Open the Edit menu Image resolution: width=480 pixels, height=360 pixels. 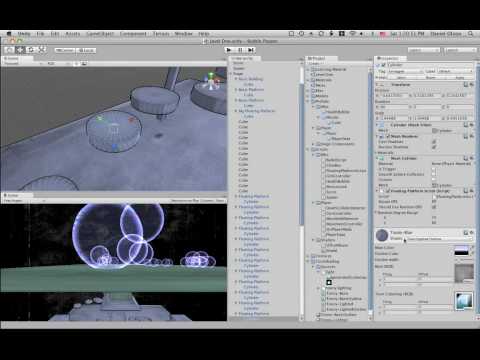(x=55, y=34)
